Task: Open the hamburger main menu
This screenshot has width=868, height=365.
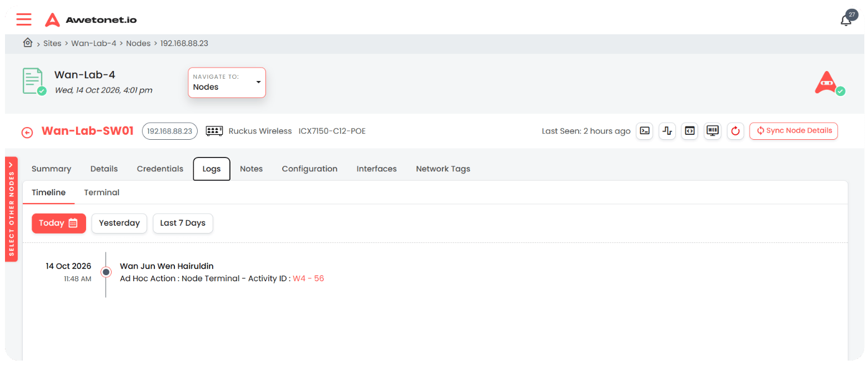Action: (x=24, y=19)
